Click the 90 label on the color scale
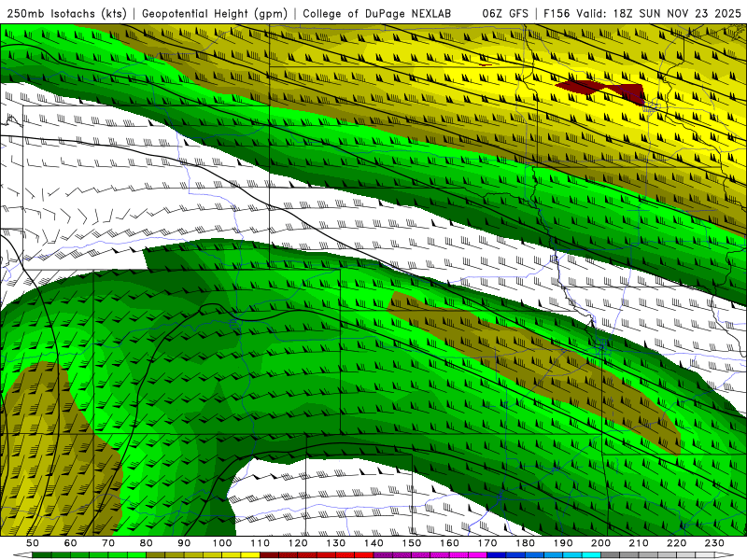The height and width of the screenshot is (560, 747). 184,543
